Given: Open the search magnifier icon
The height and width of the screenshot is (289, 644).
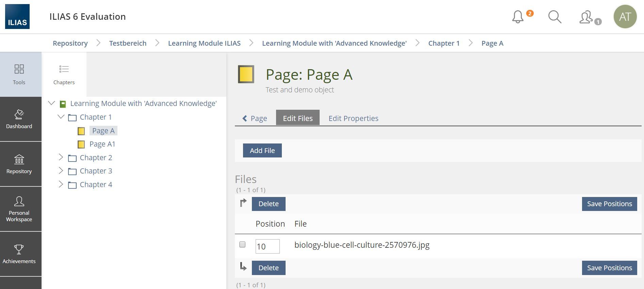Looking at the screenshot, I should (x=554, y=17).
